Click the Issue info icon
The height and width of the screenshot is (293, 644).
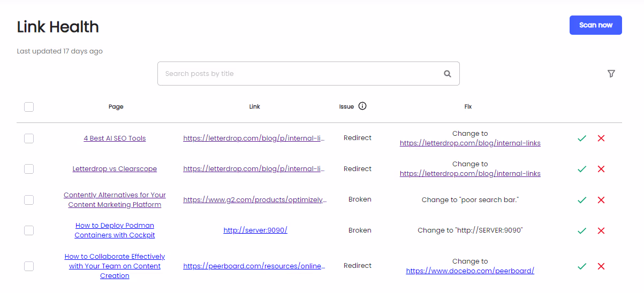coord(362,106)
